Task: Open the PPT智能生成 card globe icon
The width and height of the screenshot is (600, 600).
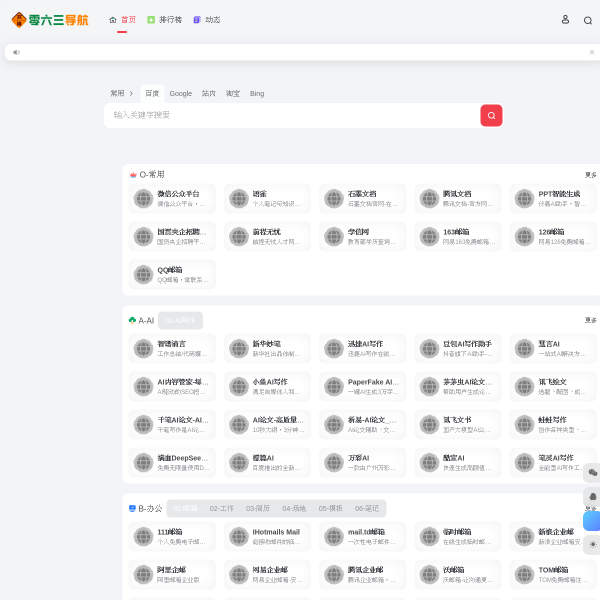Action: click(524, 199)
